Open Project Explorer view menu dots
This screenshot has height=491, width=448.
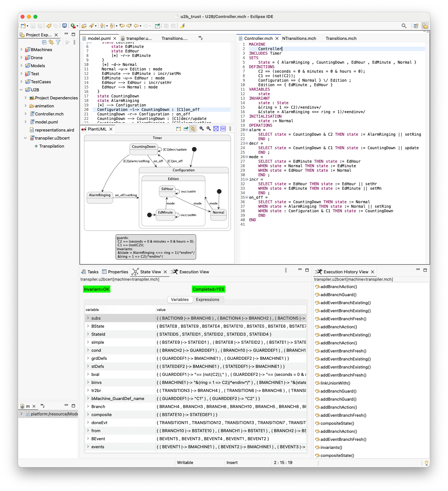tap(74, 42)
